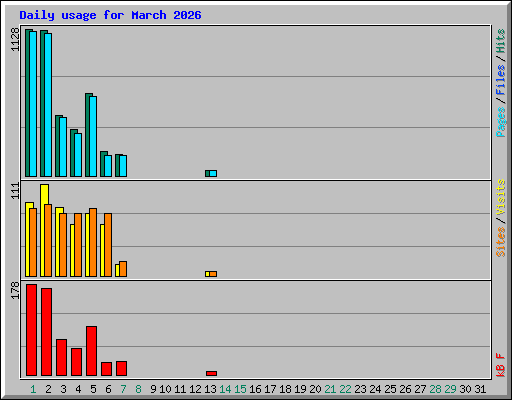Click day 25 on the x-axis

[x=390, y=389]
